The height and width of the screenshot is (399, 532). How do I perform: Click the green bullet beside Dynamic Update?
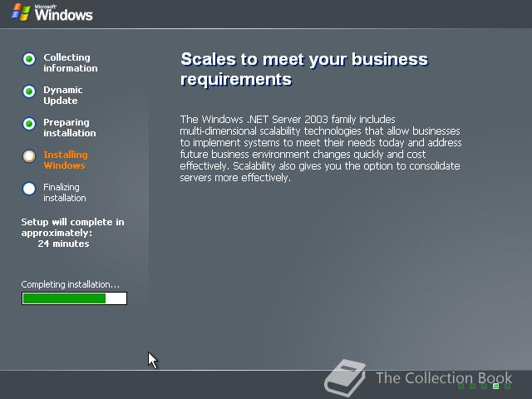(29, 91)
